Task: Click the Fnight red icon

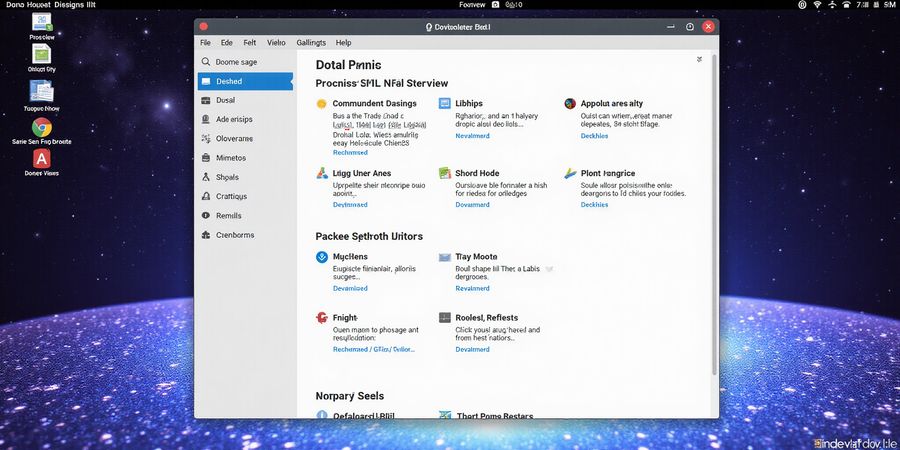Action: (322, 317)
